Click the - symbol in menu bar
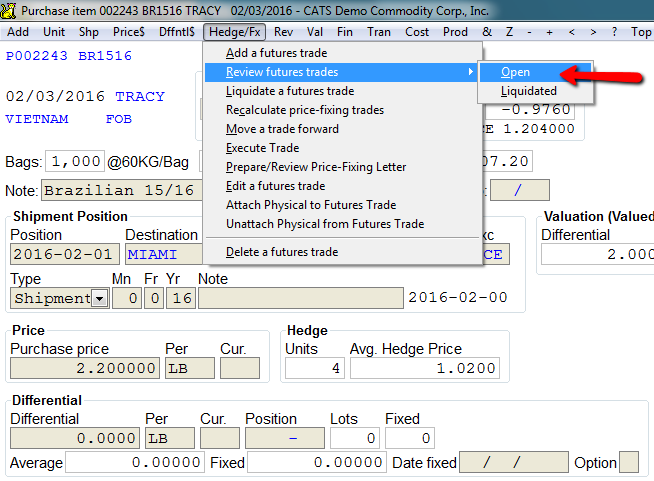Screen dimensions: 654x481 (x=529, y=32)
